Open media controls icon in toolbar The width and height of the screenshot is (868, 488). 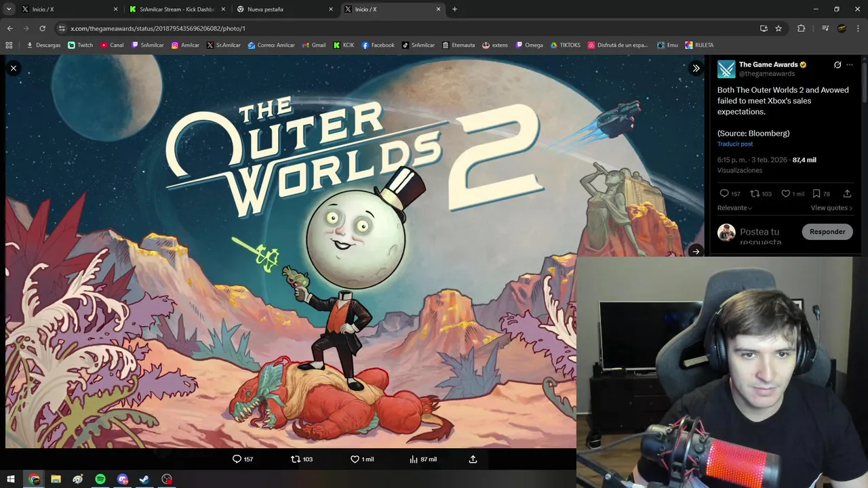(x=825, y=28)
